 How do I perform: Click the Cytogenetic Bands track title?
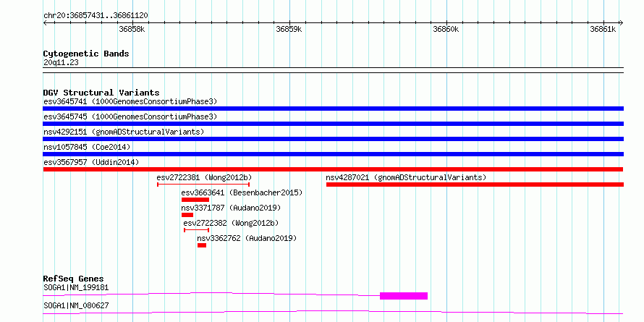point(86,54)
